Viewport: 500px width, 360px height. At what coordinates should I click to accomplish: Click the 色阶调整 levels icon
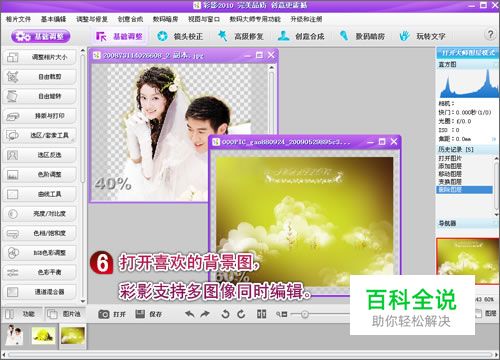tap(13, 175)
